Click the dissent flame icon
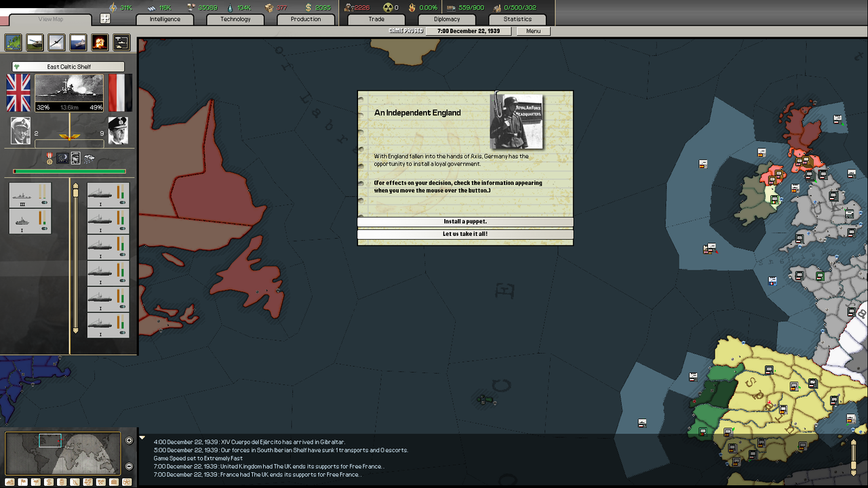 point(412,7)
